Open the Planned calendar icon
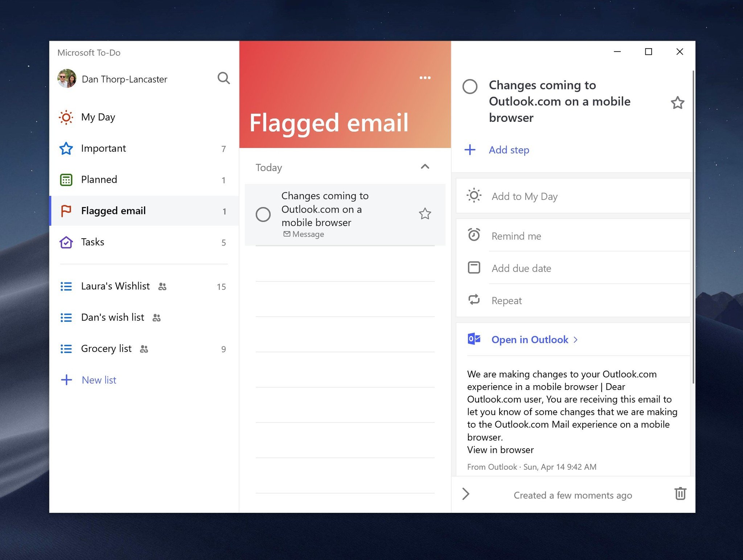Viewport: 743px width, 560px height. coord(67,179)
